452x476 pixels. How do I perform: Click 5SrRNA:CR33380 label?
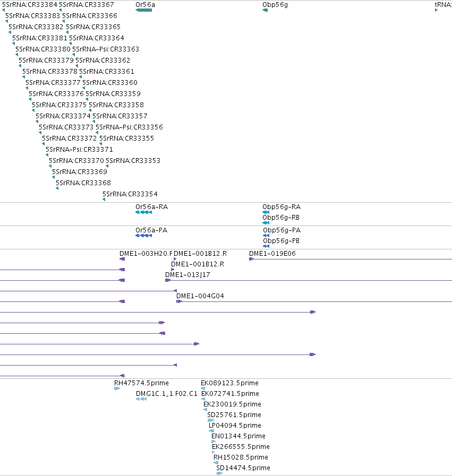pos(43,49)
